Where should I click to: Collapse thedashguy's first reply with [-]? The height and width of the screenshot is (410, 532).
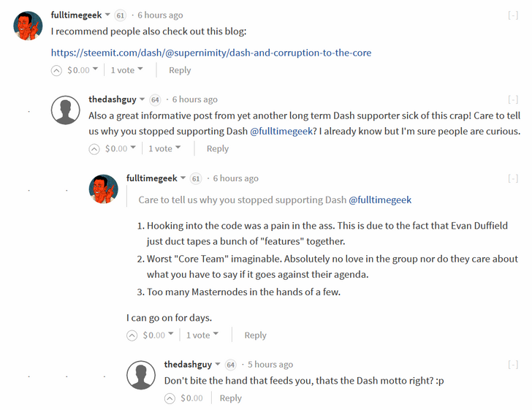[x=513, y=100]
